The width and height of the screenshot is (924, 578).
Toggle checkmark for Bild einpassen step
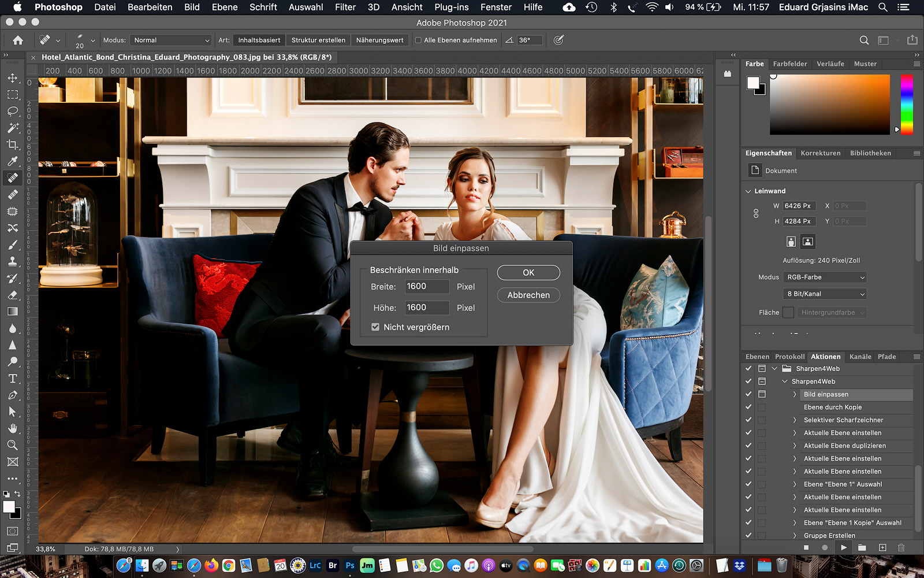coord(748,394)
